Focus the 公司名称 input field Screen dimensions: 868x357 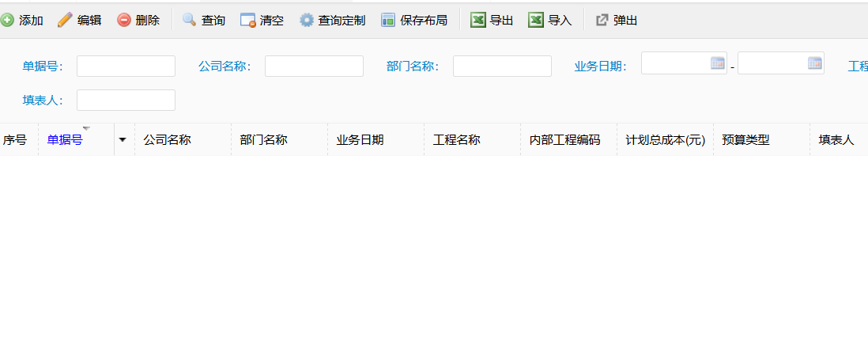pyautogui.click(x=315, y=66)
